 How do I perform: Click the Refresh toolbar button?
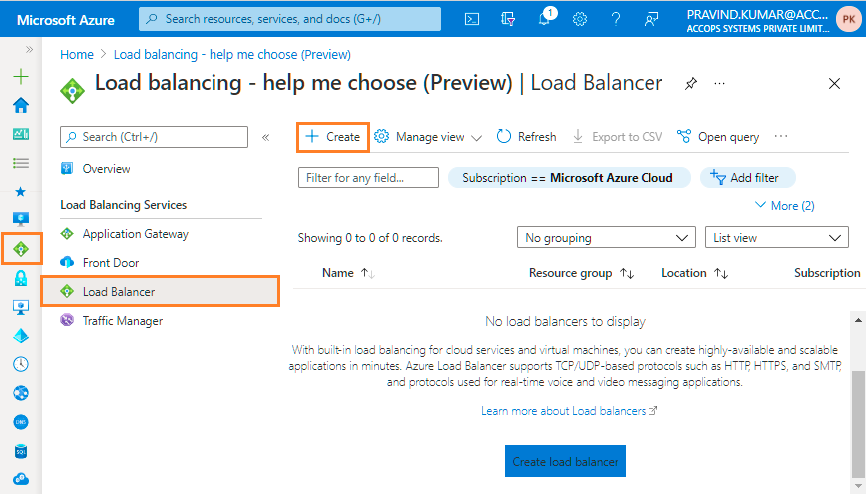(x=526, y=137)
